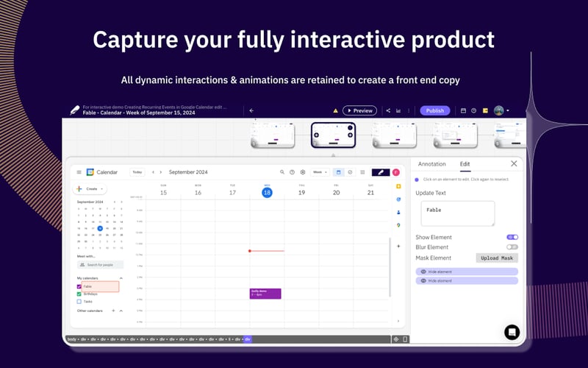Click date 18 in the week header
Viewport: 588px width, 368px height.
click(267, 193)
